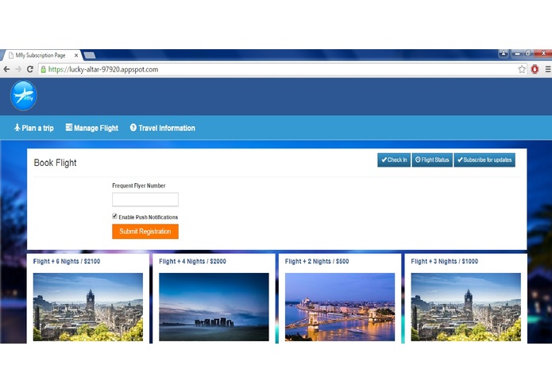
Task: Select the Mfly Subscription Page tab
Action: (x=41, y=56)
